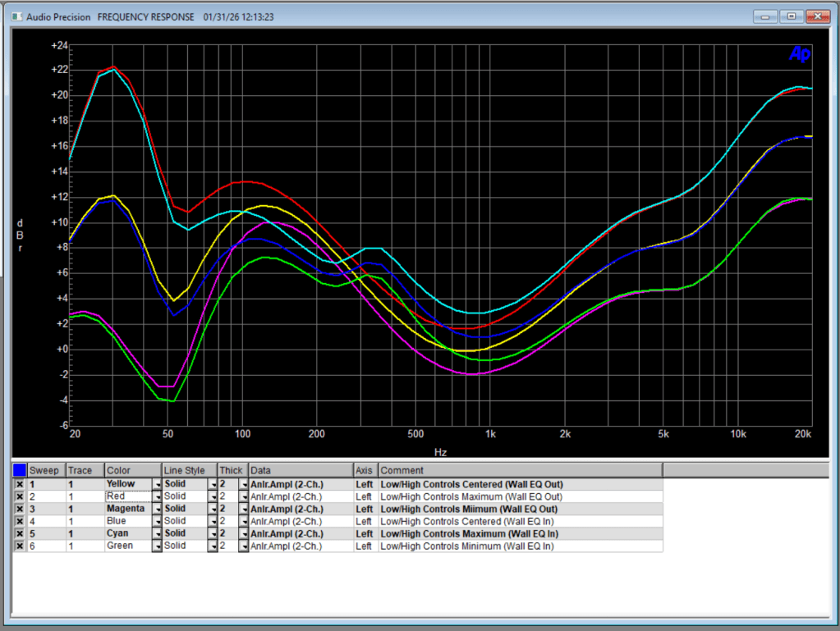Open the Cyan color dropdown arrow
The height and width of the screenshot is (631, 840).
pyautogui.click(x=157, y=533)
